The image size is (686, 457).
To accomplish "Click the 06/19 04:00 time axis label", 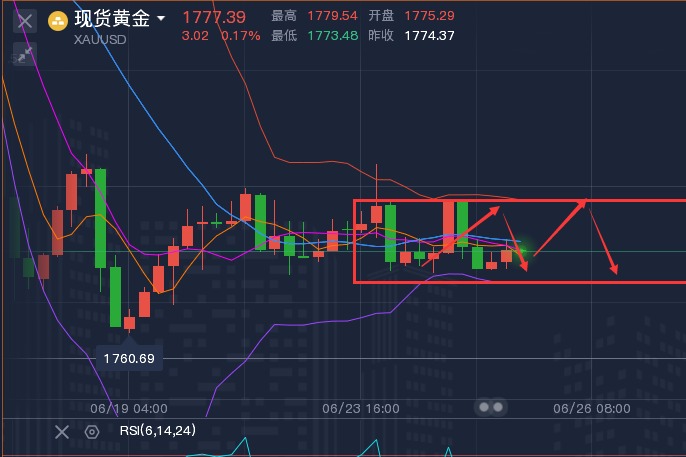I will tap(129, 408).
